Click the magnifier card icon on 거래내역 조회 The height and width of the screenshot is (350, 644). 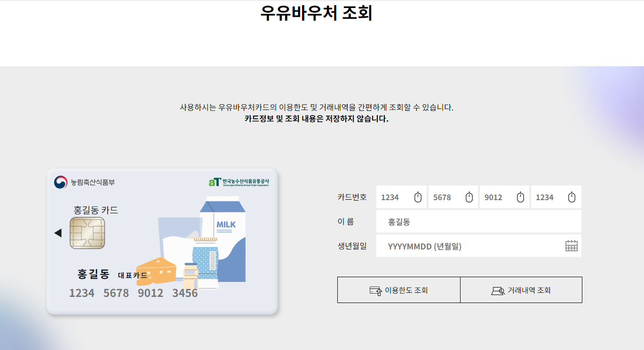pos(498,291)
